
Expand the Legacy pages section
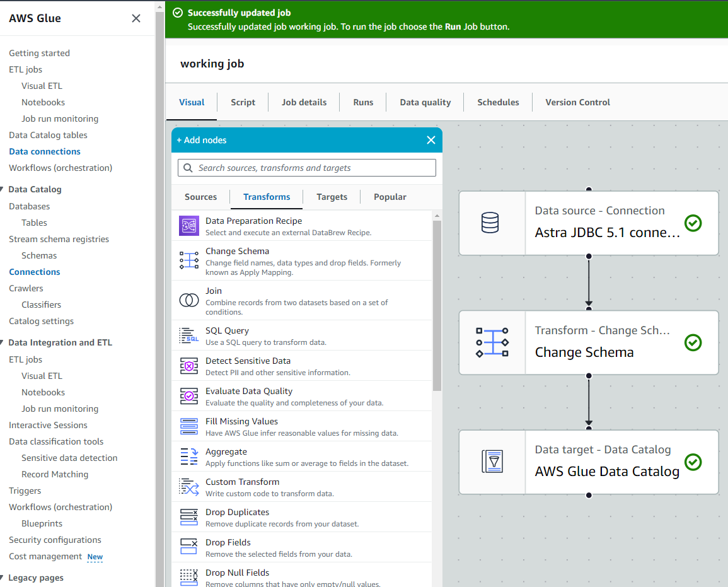click(x=3, y=578)
